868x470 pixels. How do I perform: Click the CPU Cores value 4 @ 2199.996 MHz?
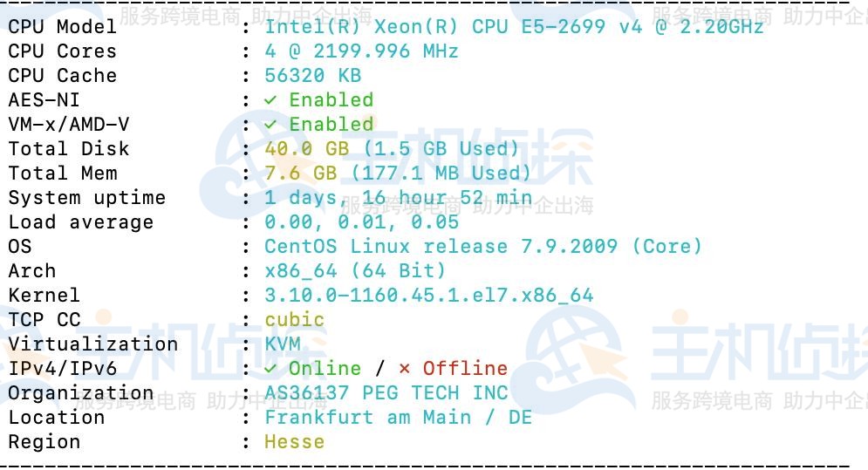coord(361,51)
